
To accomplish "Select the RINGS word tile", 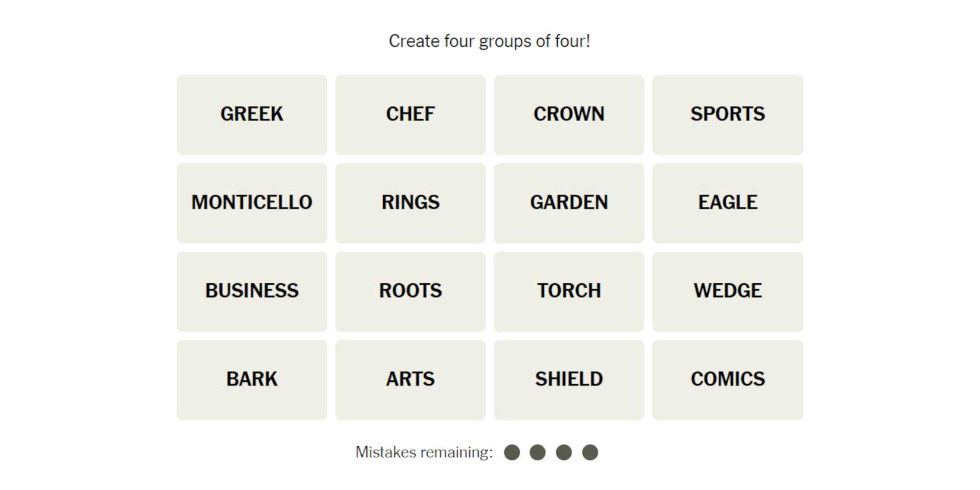I will coord(410,203).
